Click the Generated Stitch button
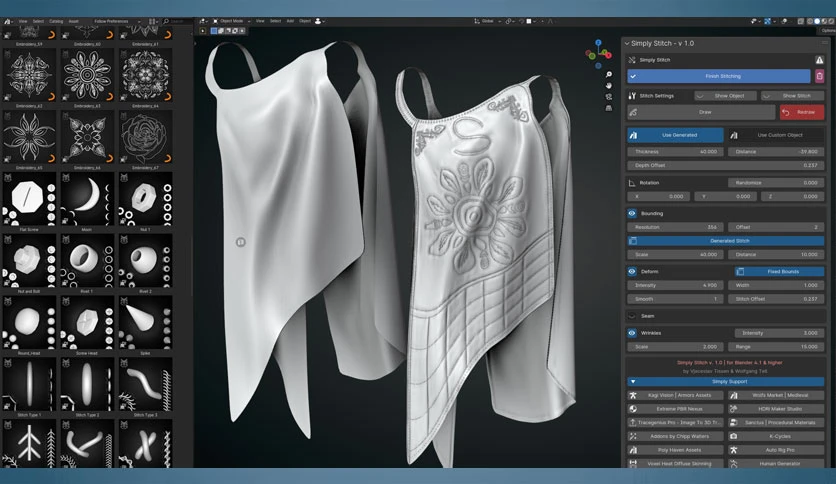836x484 pixels. 726,241
